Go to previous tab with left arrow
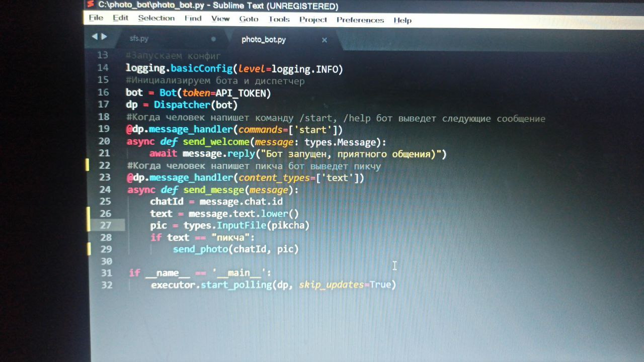 pos(94,37)
